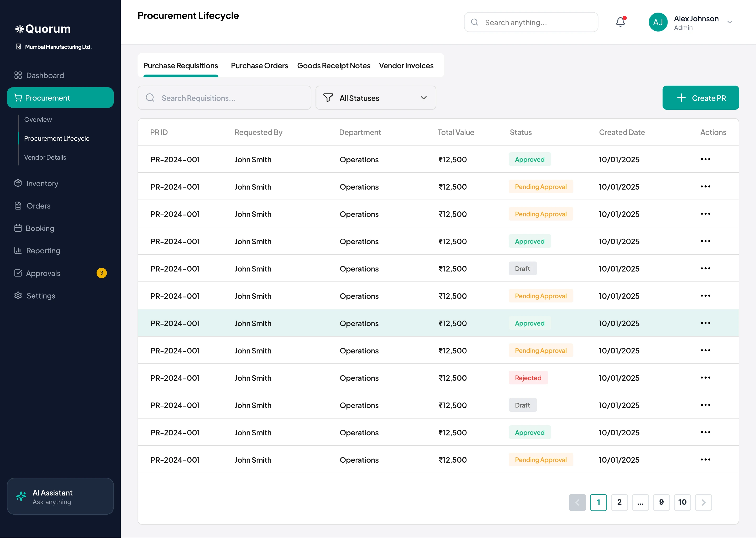Click the pagination ellipsis button
Image resolution: width=756 pixels, height=538 pixels.
click(x=640, y=503)
